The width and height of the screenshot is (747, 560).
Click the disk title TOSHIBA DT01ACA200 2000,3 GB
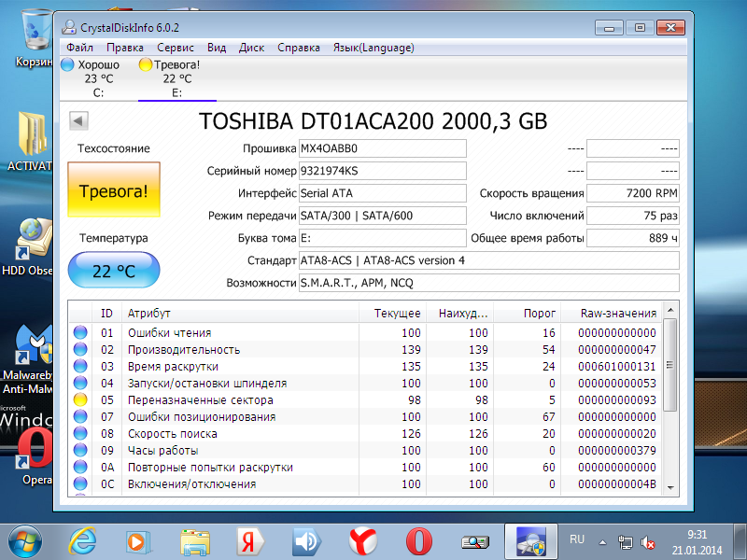pyautogui.click(x=373, y=121)
